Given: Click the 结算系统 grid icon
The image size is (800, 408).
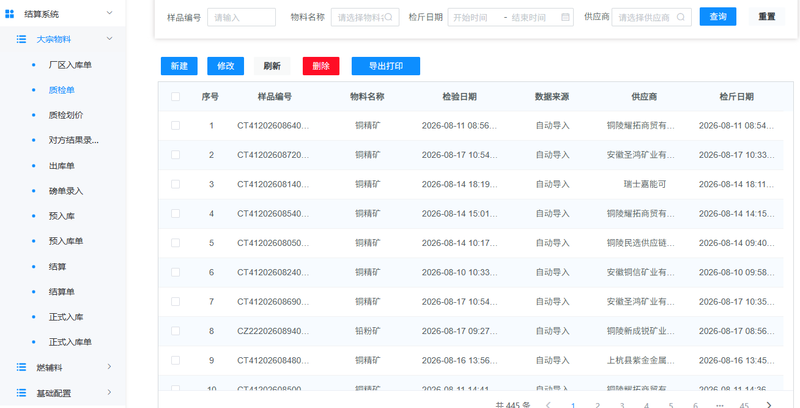Looking at the screenshot, I should 9,14.
